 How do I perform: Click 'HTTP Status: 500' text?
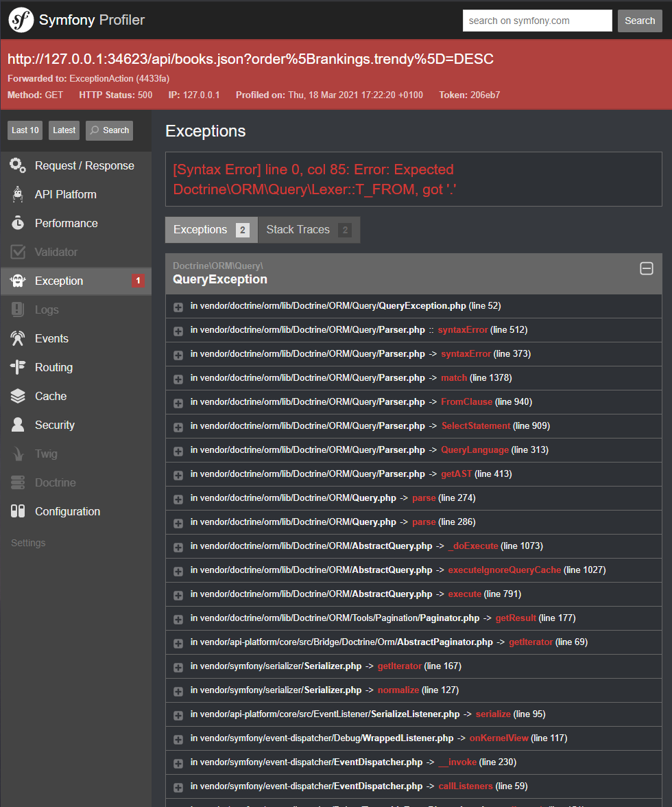(116, 95)
